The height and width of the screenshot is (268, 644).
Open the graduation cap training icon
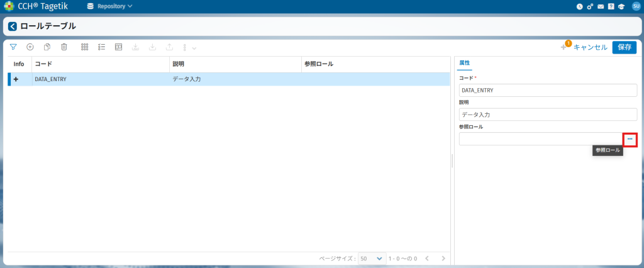pyautogui.click(x=621, y=6)
